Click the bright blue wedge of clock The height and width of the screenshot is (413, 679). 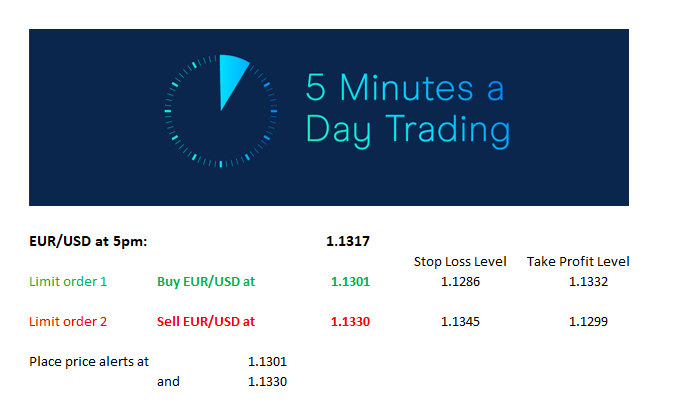(232, 80)
